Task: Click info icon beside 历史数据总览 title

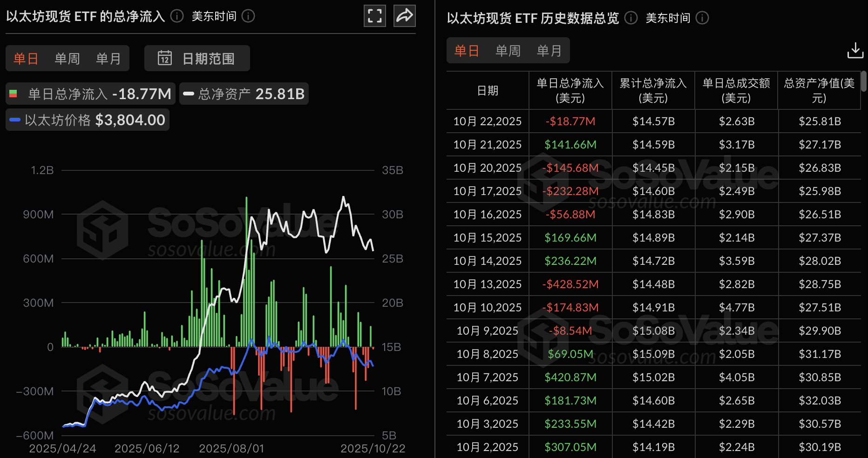Action: pos(631,18)
